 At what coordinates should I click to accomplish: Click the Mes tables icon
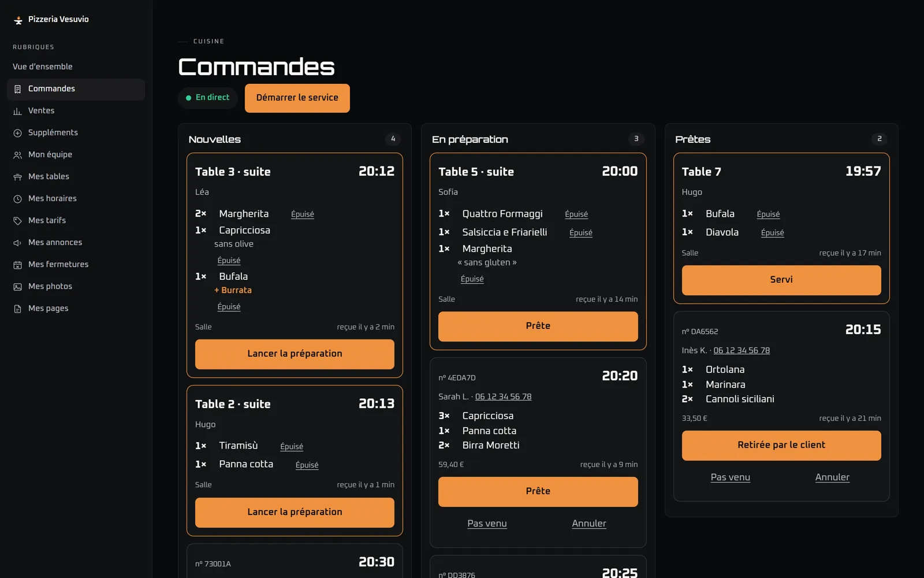point(17,177)
